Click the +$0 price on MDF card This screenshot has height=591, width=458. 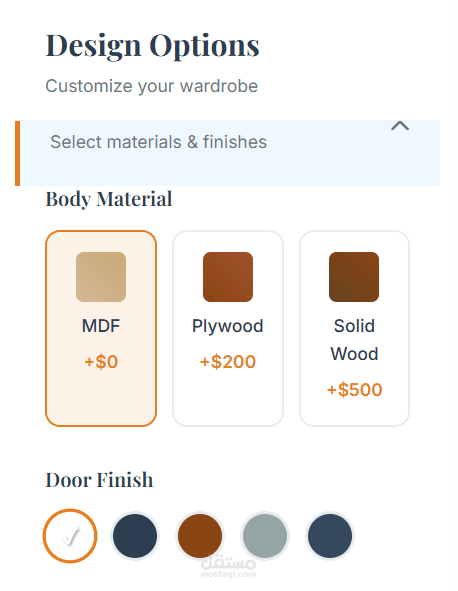[x=101, y=361]
